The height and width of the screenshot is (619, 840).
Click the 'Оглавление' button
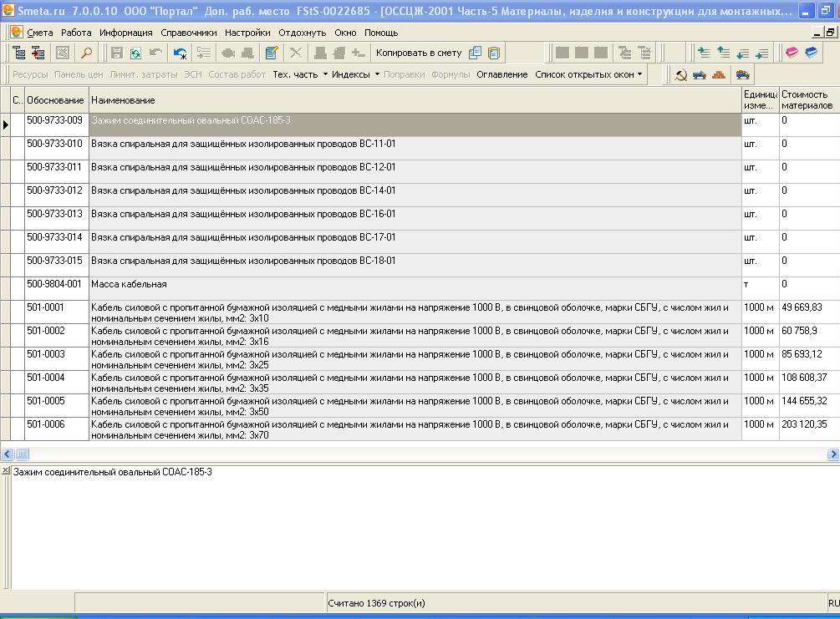pos(502,74)
